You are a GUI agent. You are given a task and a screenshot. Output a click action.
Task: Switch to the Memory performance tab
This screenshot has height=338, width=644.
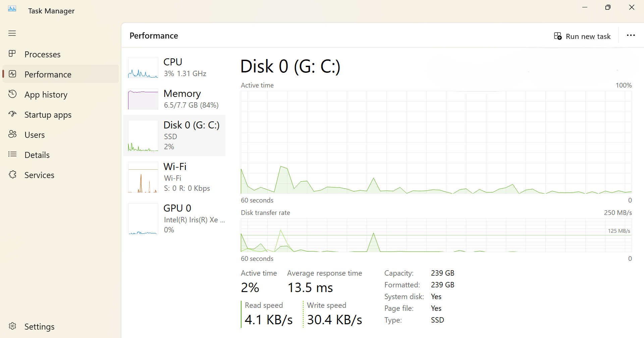(174, 99)
